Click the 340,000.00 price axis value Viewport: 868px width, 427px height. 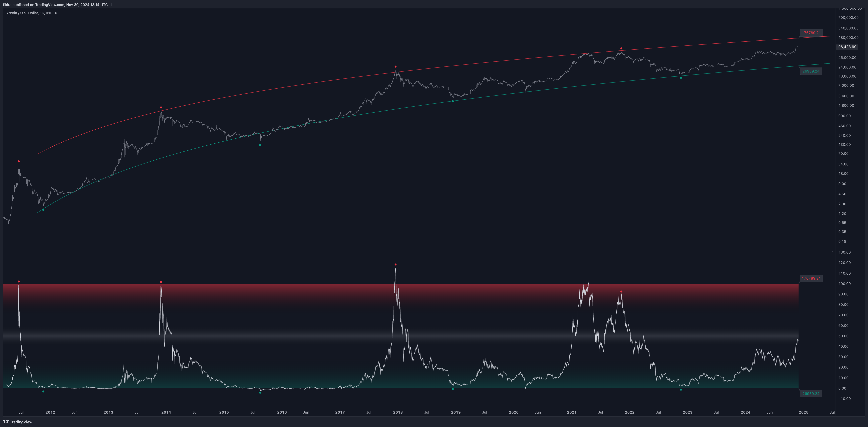[848, 28]
